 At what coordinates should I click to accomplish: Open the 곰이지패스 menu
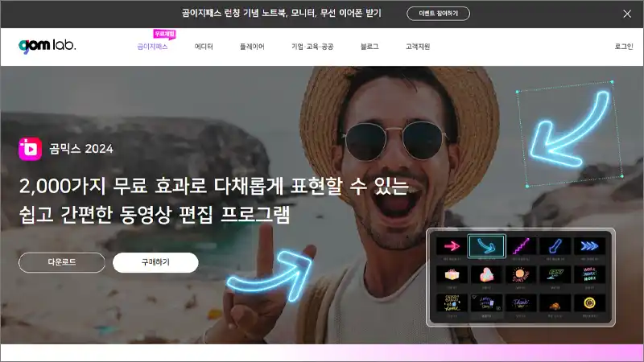pos(152,47)
